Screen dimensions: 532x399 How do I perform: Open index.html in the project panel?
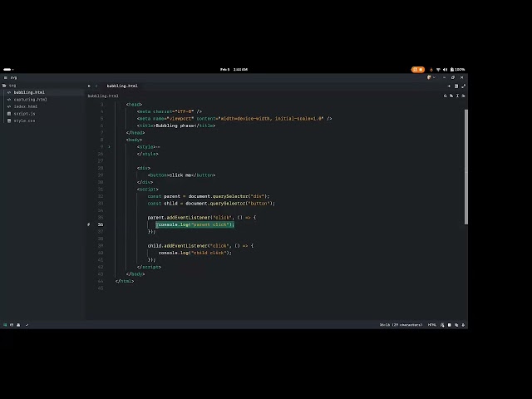pyautogui.click(x=26, y=106)
